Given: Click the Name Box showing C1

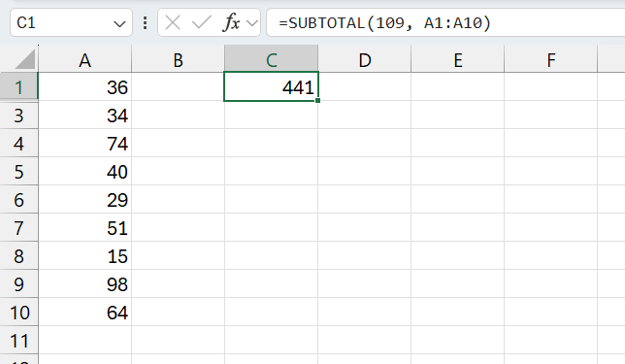Looking at the screenshot, I should pos(71,22).
